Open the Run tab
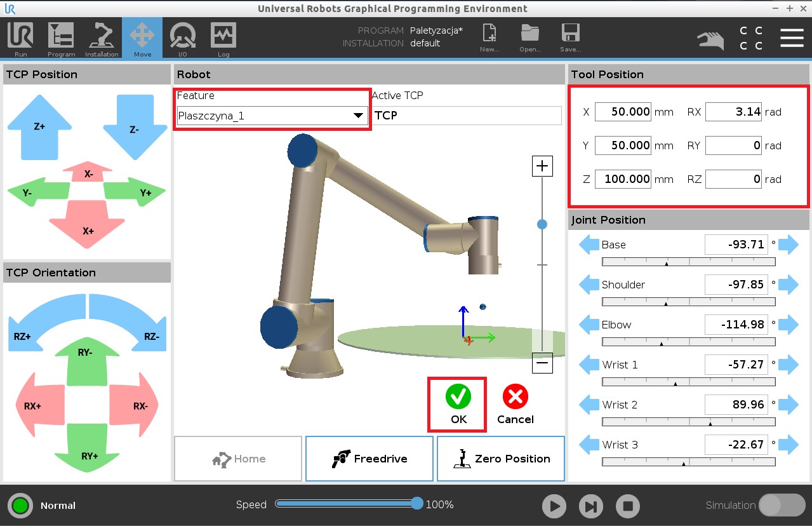 point(20,38)
